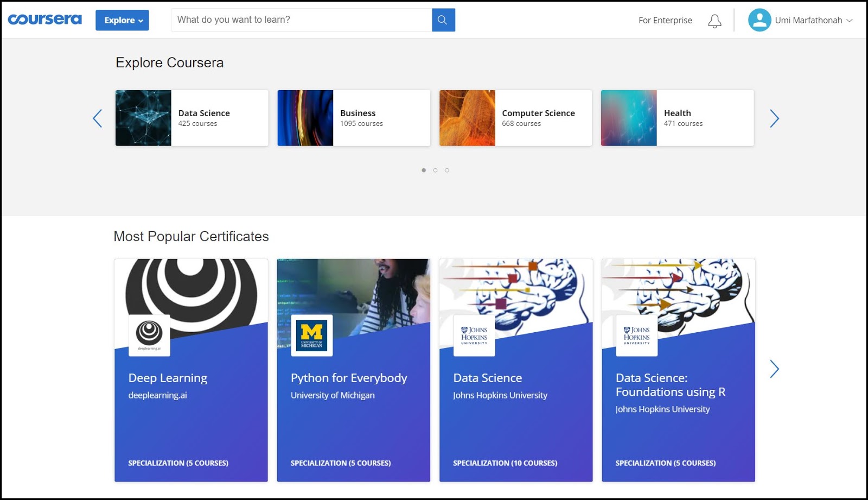Open the notifications bell
The height and width of the screenshot is (500, 868).
pyautogui.click(x=714, y=20)
